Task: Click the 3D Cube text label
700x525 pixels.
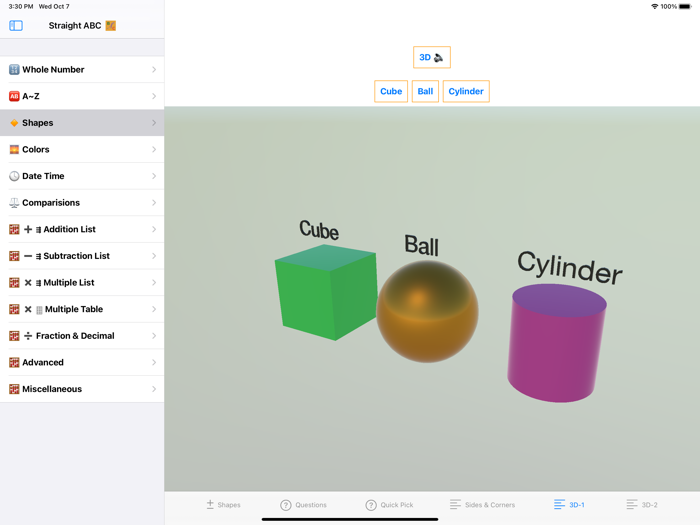Action: click(x=319, y=230)
